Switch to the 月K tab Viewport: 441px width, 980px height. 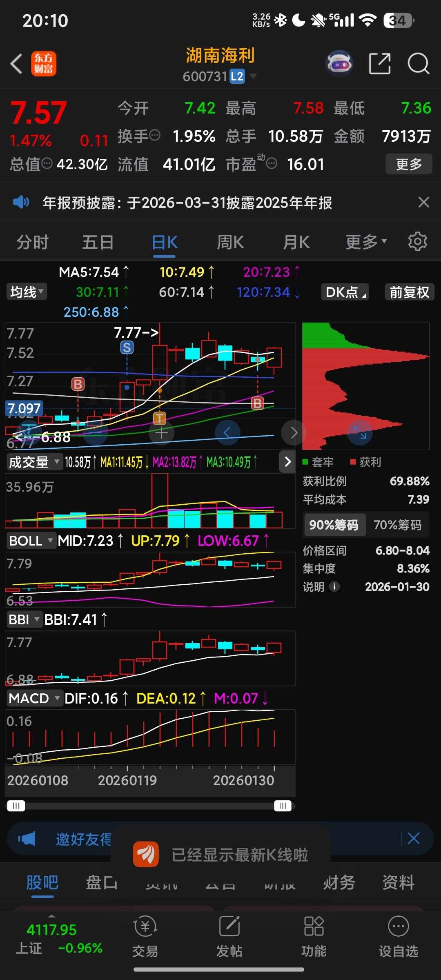pyautogui.click(x=296, y=242)
